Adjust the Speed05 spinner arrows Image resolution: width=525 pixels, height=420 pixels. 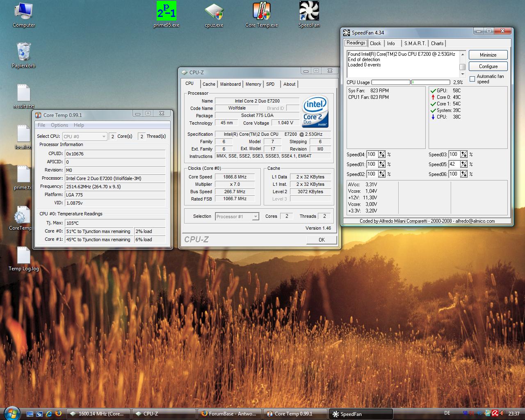click(x=464, y=164)
